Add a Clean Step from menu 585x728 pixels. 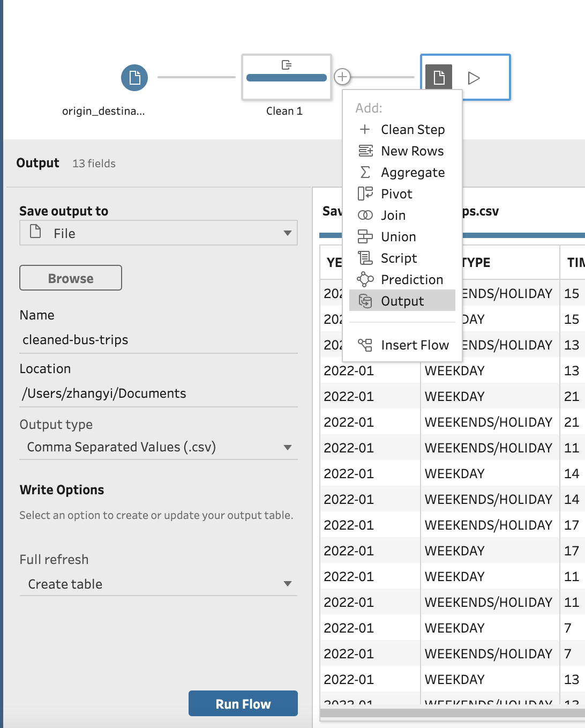coord(412,130)
